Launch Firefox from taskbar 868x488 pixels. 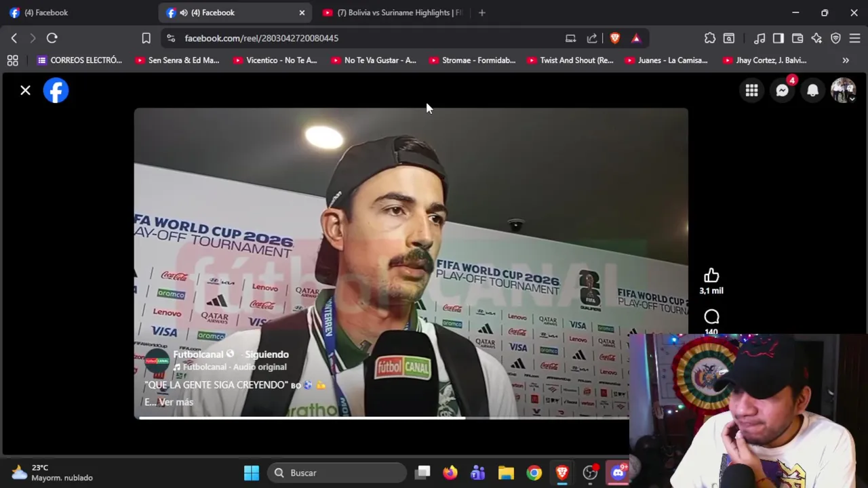click(x=450, y=472)
